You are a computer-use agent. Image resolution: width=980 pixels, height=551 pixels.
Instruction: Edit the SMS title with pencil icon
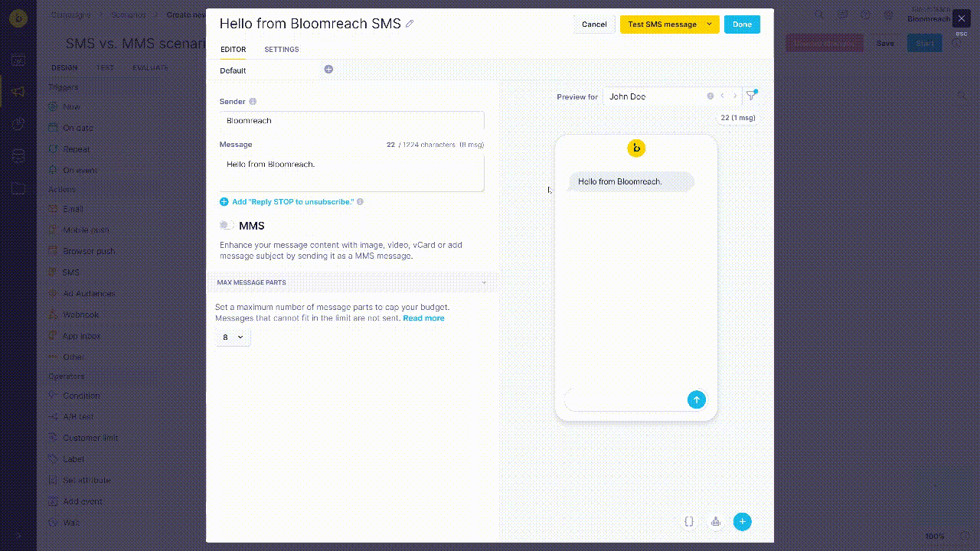(410, 24)
